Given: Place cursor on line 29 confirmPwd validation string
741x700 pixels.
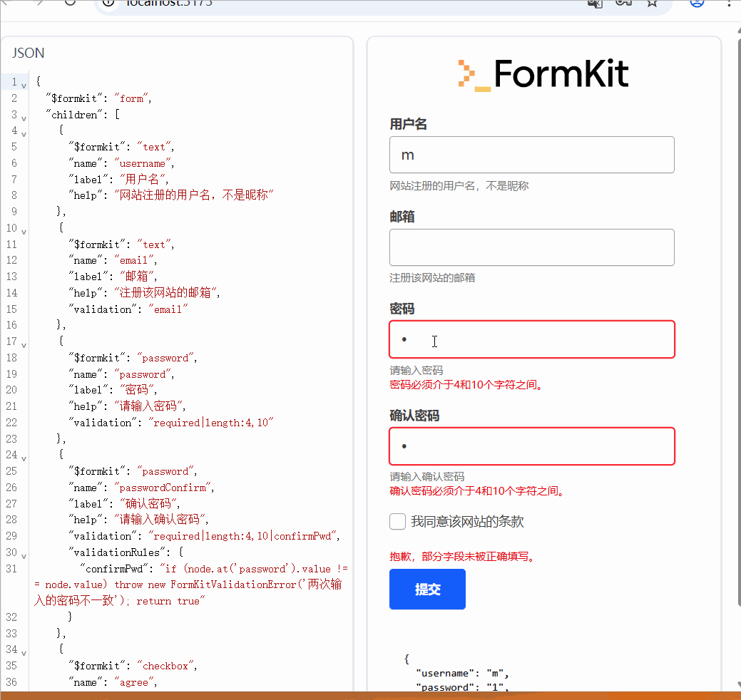Looking at the screenshot, I should tap(204, 536).
